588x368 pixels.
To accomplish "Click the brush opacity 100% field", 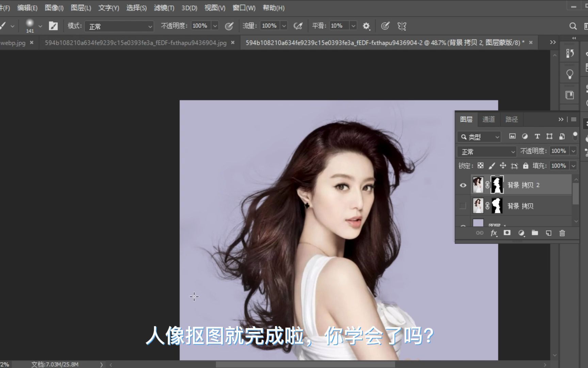I will click(x=200, y=26).
